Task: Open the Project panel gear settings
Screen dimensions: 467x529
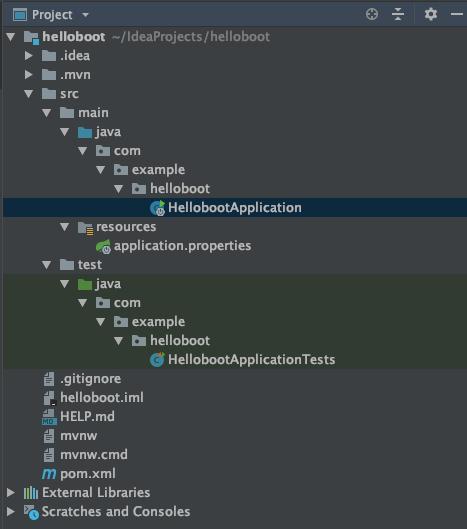Action: click(x=431, y=14)
